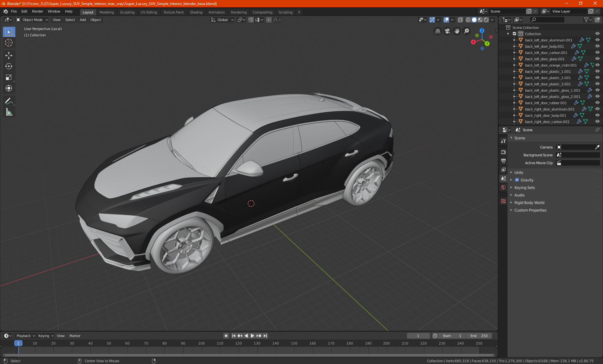Hide back_left_door_glass.001 in outliner
This screenshot has height=364, width=603.
click(x=597, y=59)
